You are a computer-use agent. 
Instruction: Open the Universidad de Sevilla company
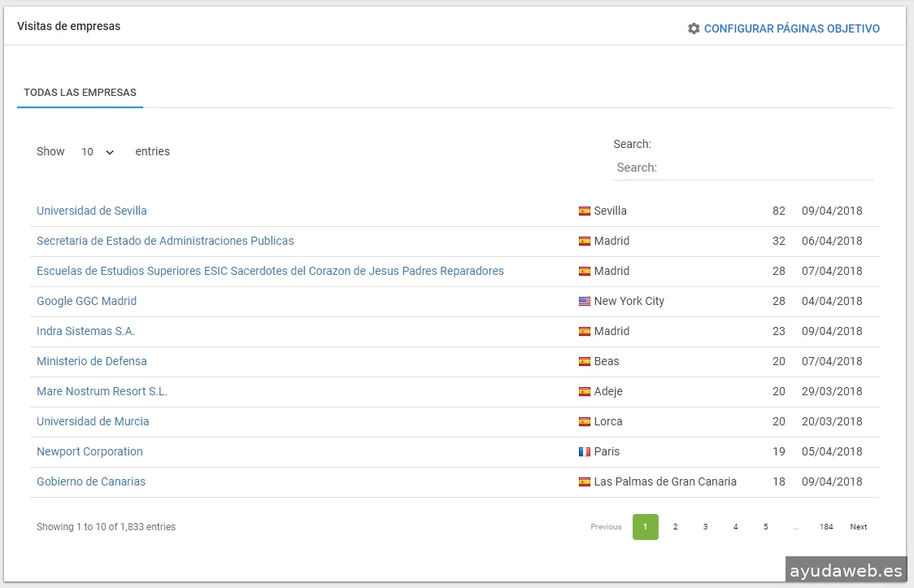point(92,211)
